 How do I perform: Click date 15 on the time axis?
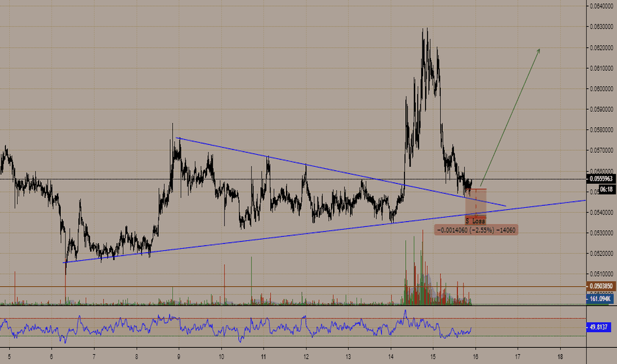(x=433, y=357)
